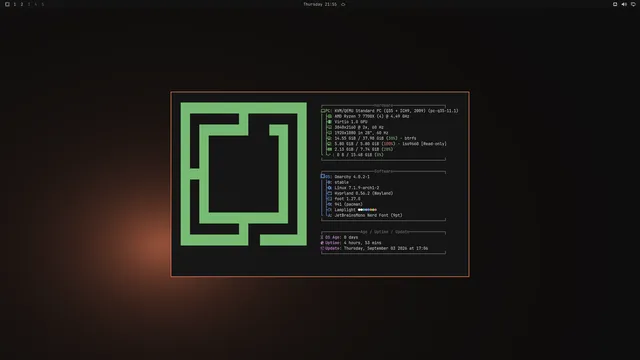Switch to workspace 5
Image resolution: width=640 pixels, height=360 pixels.
click(42, 4)
